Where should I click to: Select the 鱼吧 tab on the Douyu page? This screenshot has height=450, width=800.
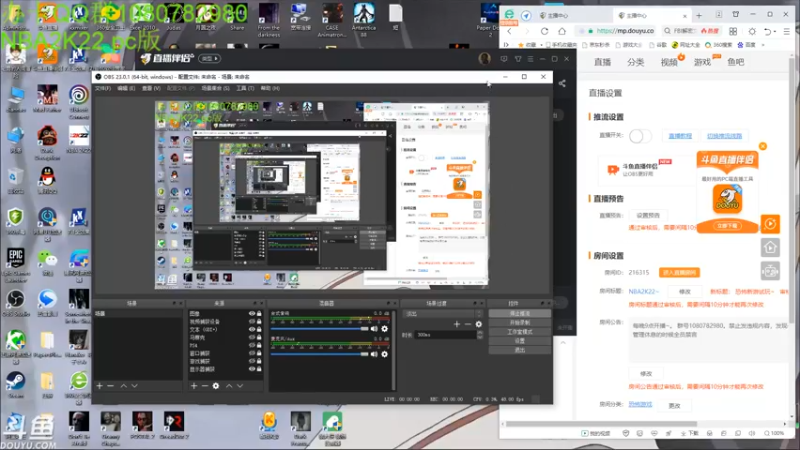(x=736, y=62)
